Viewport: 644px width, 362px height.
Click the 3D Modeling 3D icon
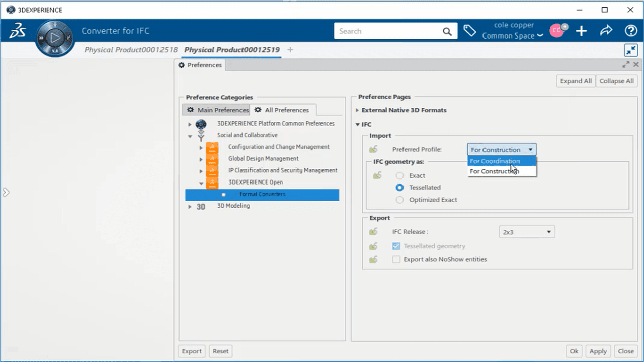pyautogui.click(x=201, y=206)
